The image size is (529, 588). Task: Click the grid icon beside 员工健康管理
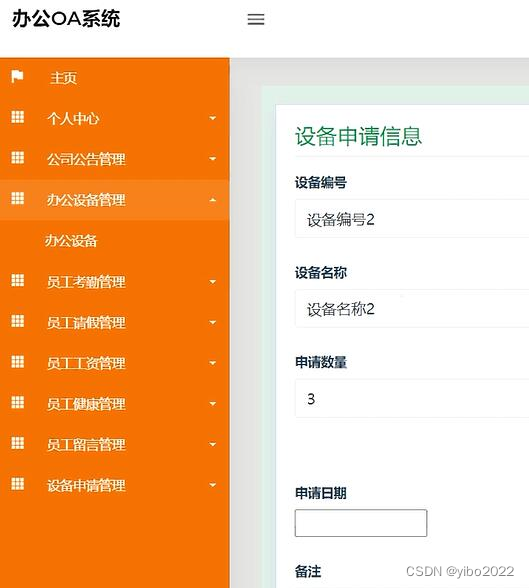[x=18, y=402]
